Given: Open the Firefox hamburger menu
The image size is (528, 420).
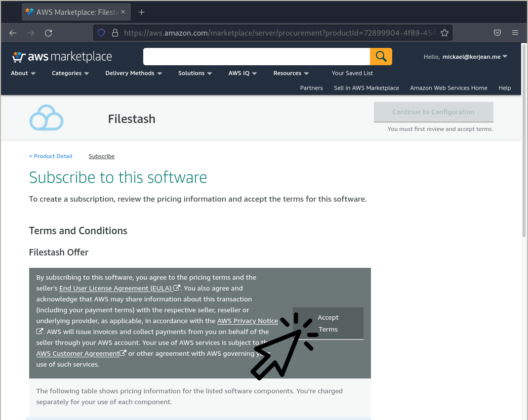Looking at the screenshot, I should tap(515, 33).
